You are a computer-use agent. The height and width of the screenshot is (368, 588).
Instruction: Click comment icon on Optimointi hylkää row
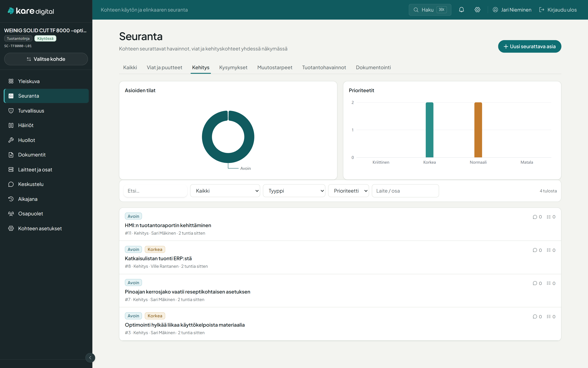click(x=535, y=317)
